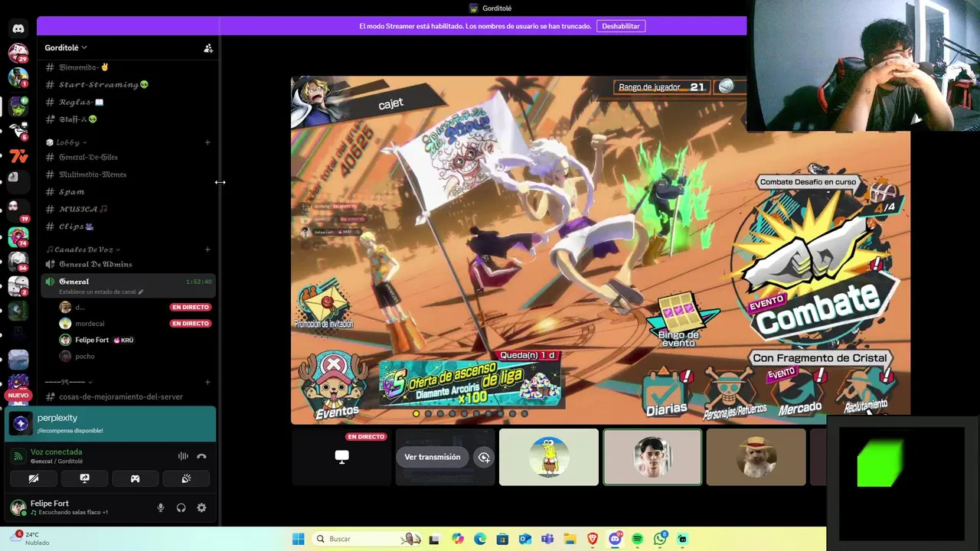The width and height of the screenshot is (980, 551).
Task: Start an activity with the gamepad icon
Action: click(x=135, y=478)
